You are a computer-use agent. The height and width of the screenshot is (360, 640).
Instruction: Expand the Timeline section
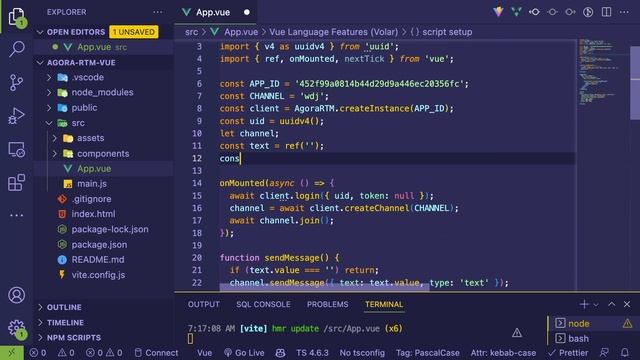point(40,322)
